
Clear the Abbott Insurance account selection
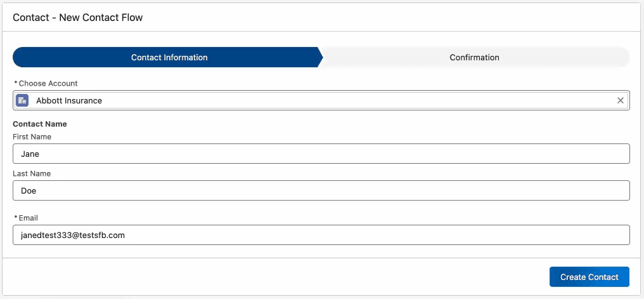tap(621, 100)
